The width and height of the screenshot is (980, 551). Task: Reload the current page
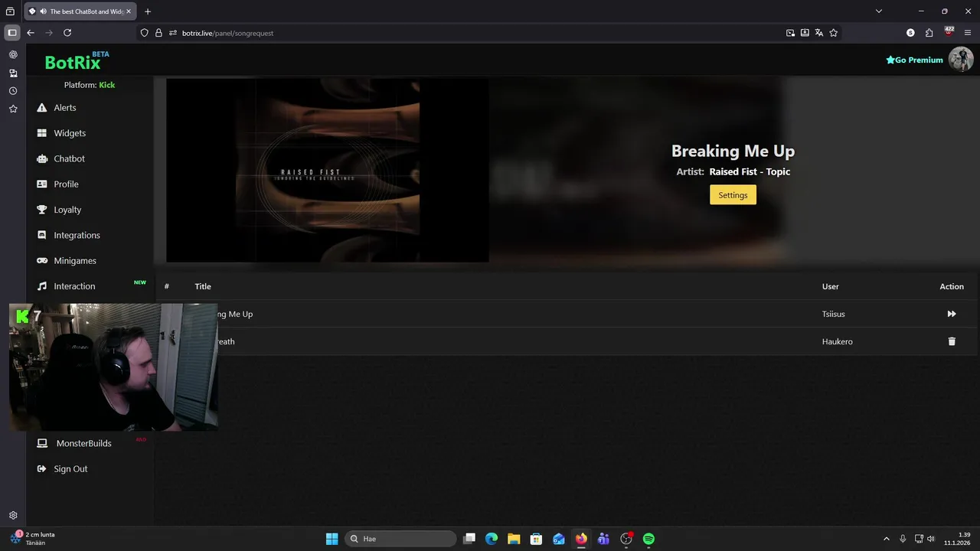click(x=67, y=33)
